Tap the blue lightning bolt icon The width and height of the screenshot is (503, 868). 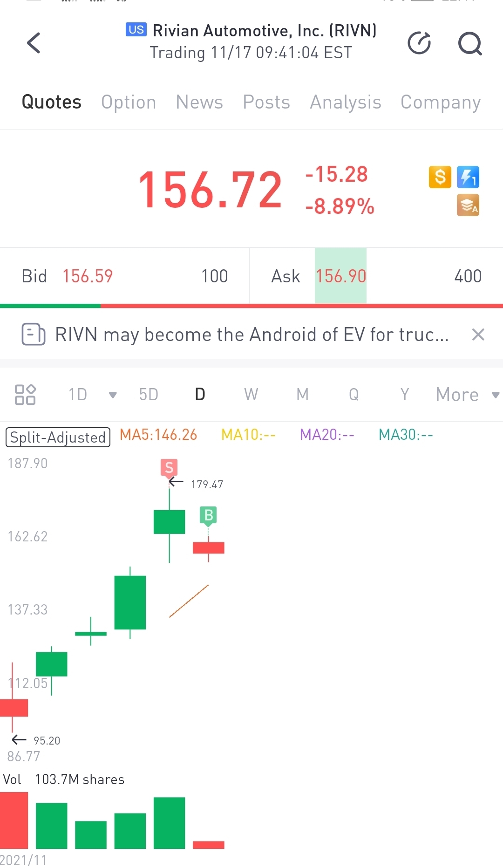468,177
